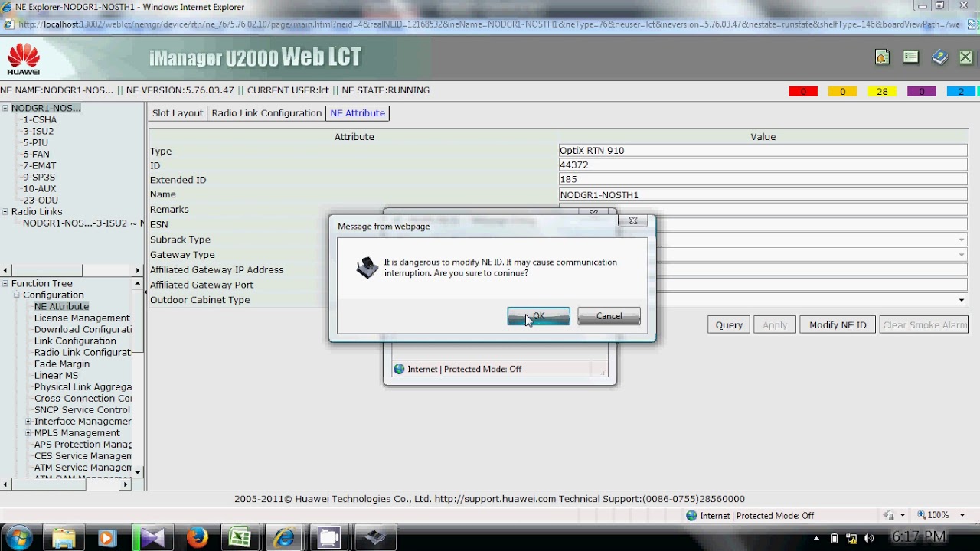Click Internet Explorer taskbar icon

click(x=285, y=538)
